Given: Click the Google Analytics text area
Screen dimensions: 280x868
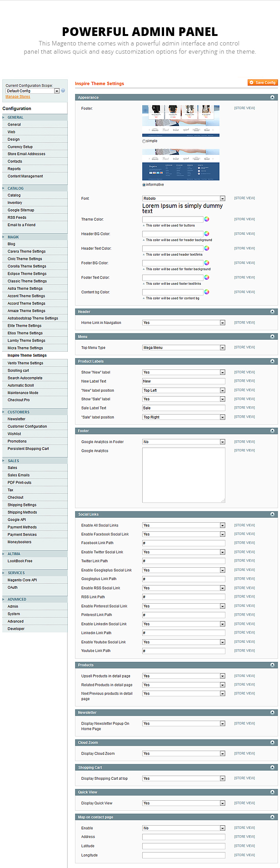Looking at the screenshot, I should tap(184, 475).
